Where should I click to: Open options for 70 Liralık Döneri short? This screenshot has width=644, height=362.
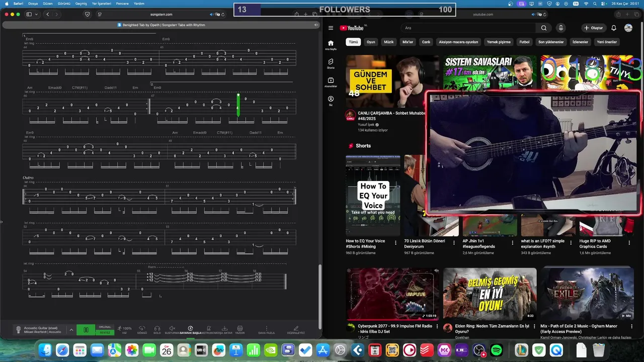pos(454,243)
